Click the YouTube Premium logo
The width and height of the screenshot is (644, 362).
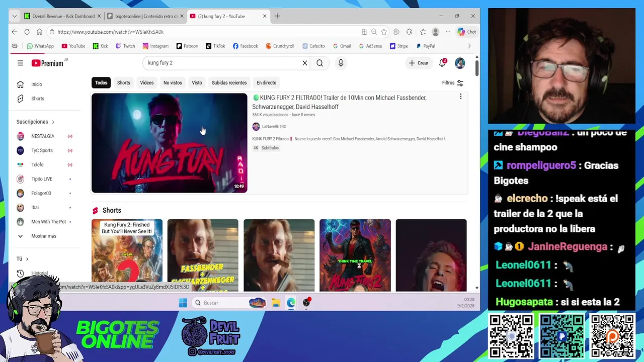tap(48, 63)
